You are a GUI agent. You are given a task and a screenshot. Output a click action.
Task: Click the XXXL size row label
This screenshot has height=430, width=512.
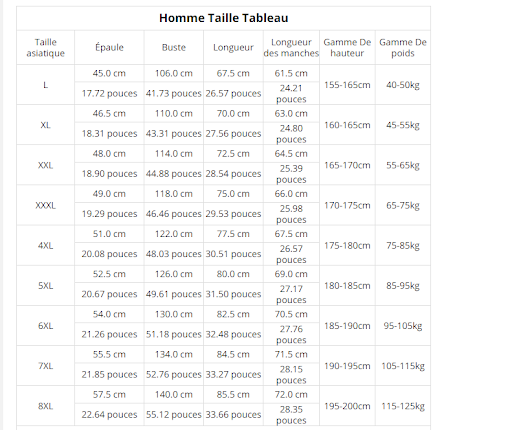46,205
